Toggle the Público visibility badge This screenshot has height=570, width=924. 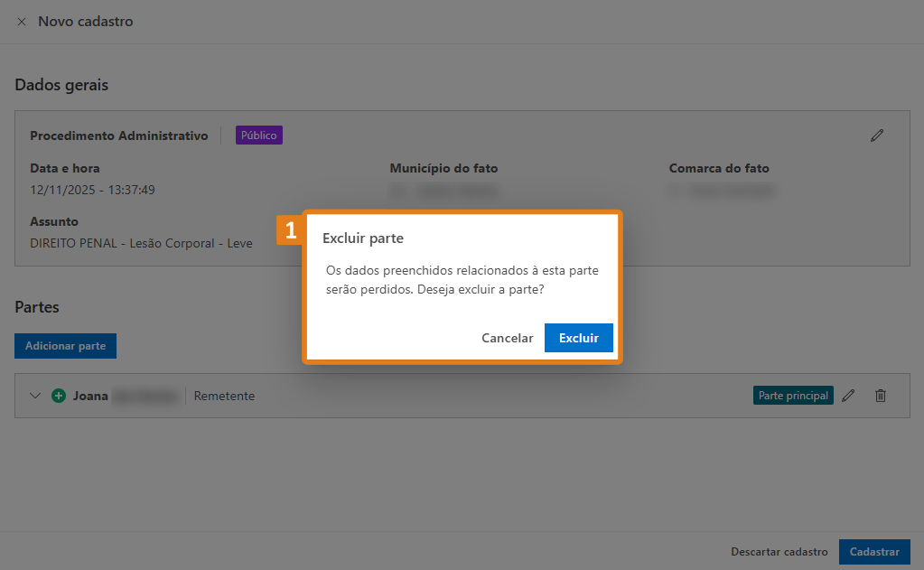[x=259, y=135]
